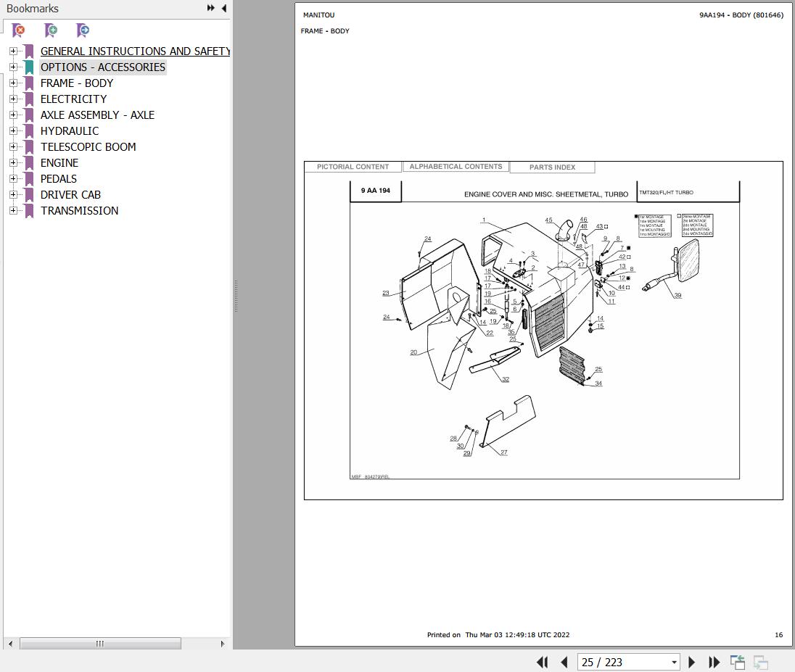Click the next view icon
Screen dimensions: 795x672
(x=760, y=662)
